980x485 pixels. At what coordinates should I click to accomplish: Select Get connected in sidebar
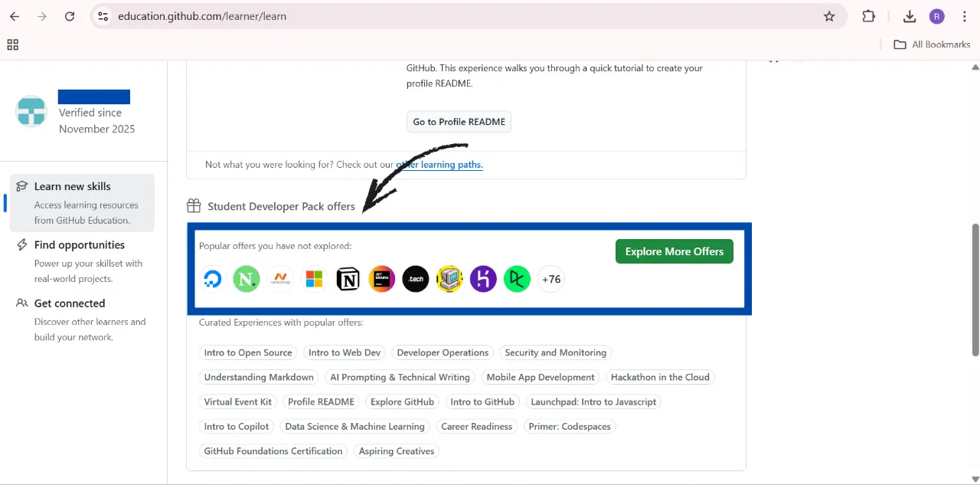[82, 320]
